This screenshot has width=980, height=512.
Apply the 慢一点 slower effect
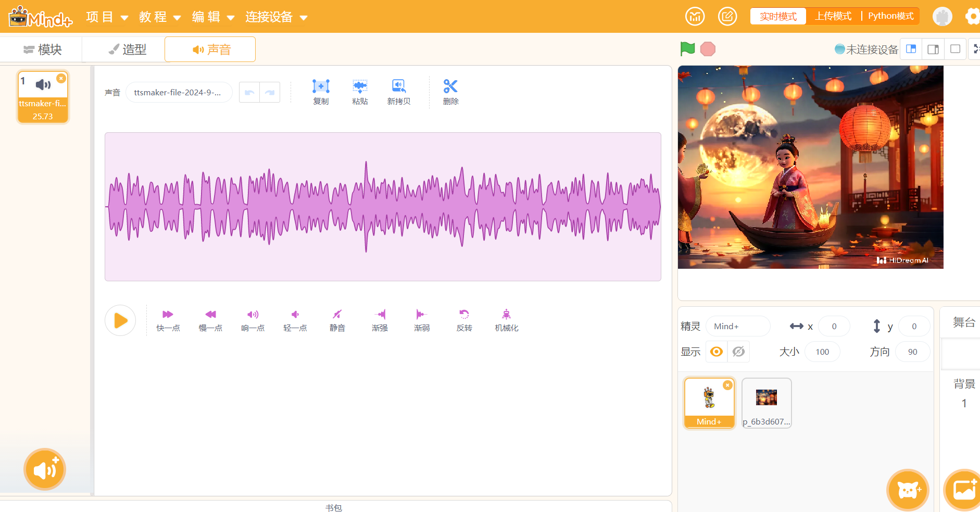click(x=210, y=320)
